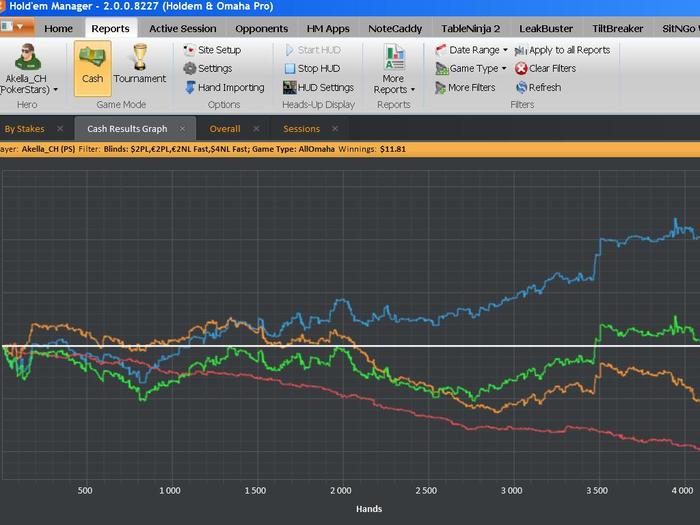The height and width of the screenshot is (525, 700).
Task: Expand the Date Range dropdown arrow
Action: [x=505, y=50]
